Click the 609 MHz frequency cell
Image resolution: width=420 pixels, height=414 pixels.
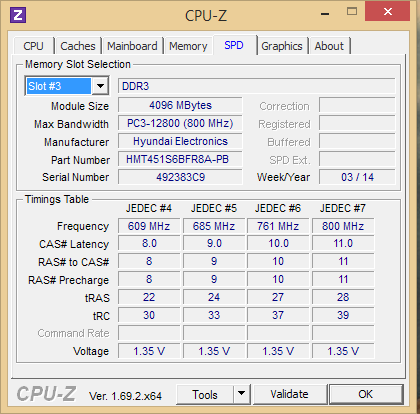point(149,226)
